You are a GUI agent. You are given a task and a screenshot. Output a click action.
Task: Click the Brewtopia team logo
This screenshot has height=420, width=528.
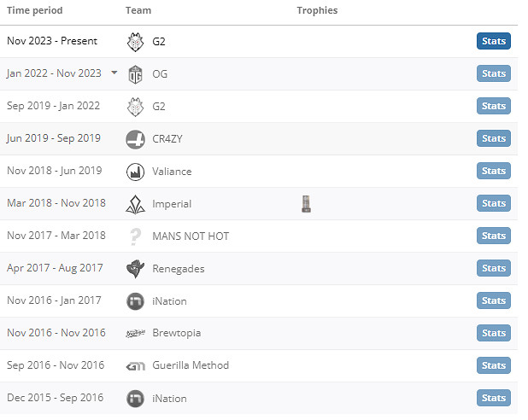(135, 333)
